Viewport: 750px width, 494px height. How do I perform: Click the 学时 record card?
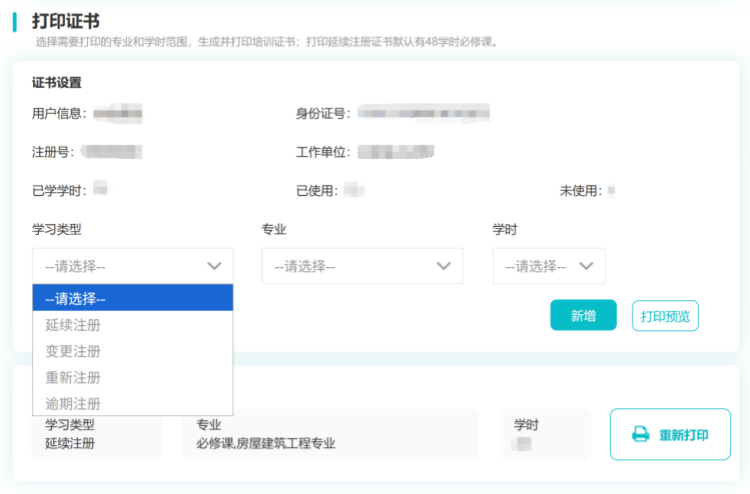click(x=545, y=434)
